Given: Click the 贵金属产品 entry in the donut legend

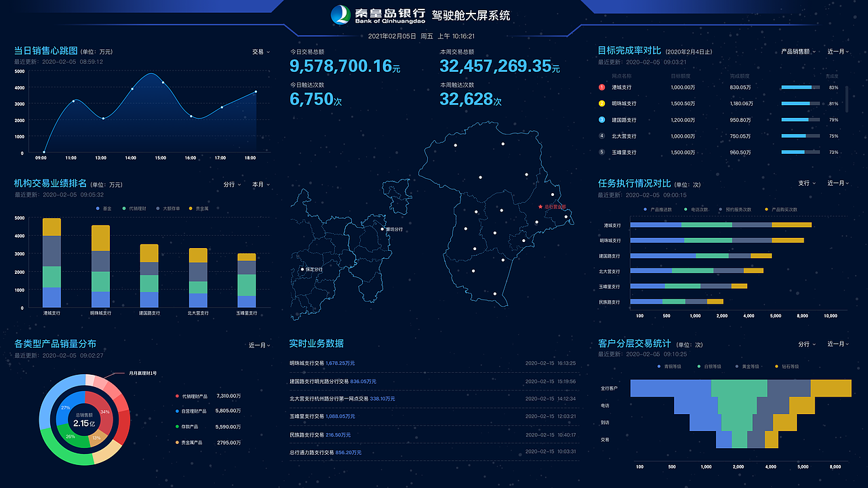Looking at the screenshot, I should [208, 443].
